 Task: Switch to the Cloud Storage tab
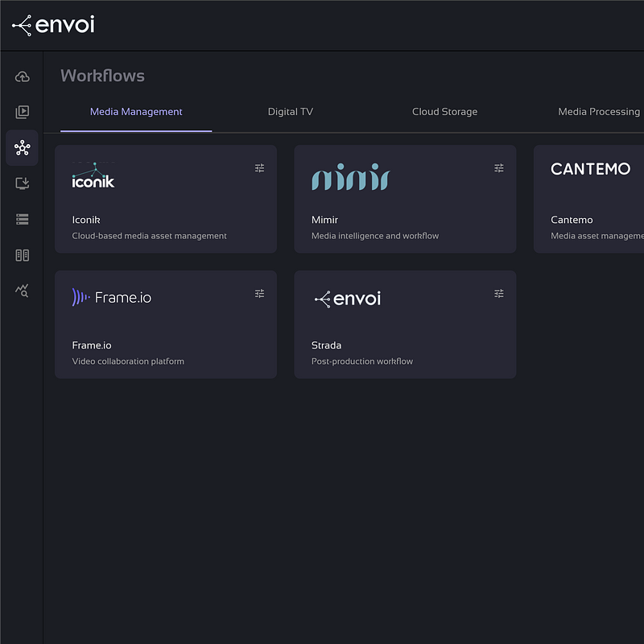coord(444,112)
